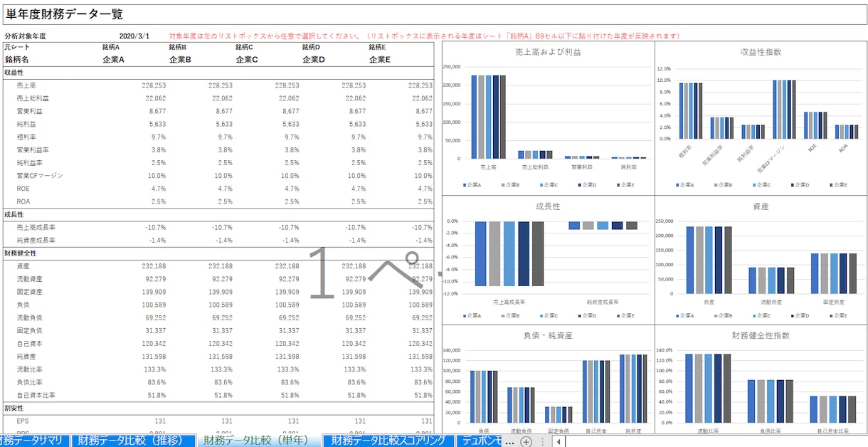The height and width of the screenshot is (447, 868).
Task: Click 企業D's 負債 value 100,589
Action: coord(354,305)
